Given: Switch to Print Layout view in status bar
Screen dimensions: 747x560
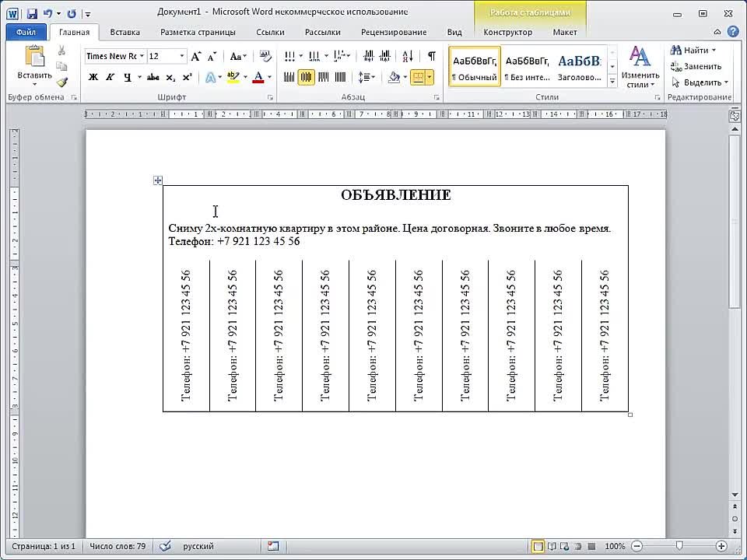Looking at the screenshot, I should (538, 546).
